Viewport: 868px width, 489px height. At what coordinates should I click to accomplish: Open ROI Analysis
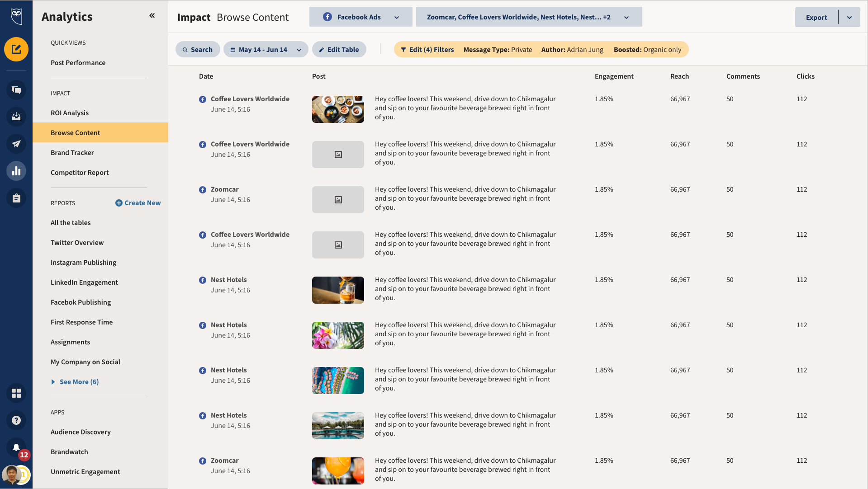point(70,113)
